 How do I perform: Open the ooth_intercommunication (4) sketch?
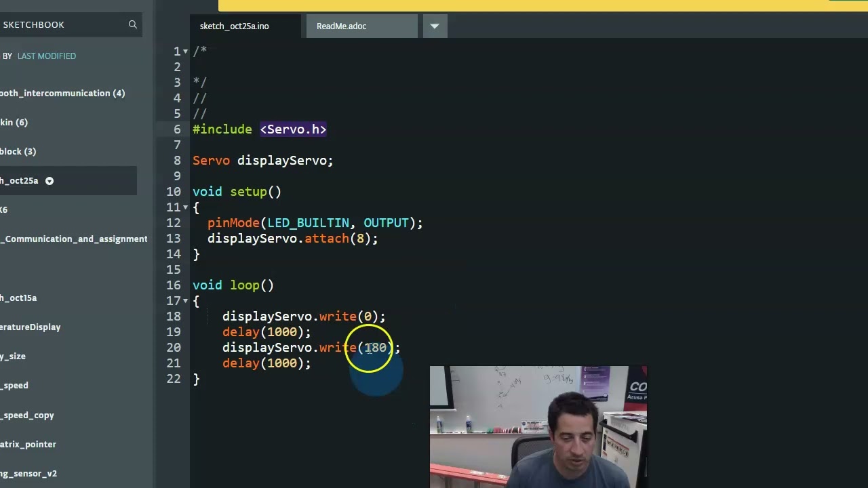point(62,93)
